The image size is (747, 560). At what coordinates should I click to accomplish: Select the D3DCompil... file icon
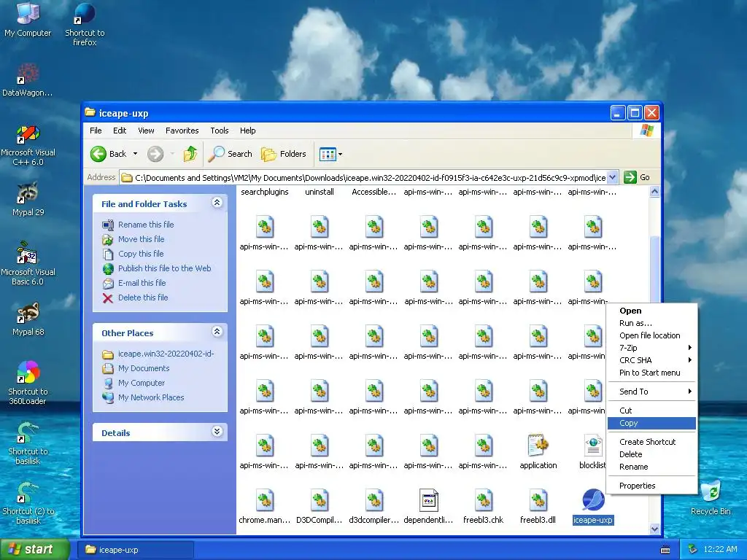coord(320,507)
